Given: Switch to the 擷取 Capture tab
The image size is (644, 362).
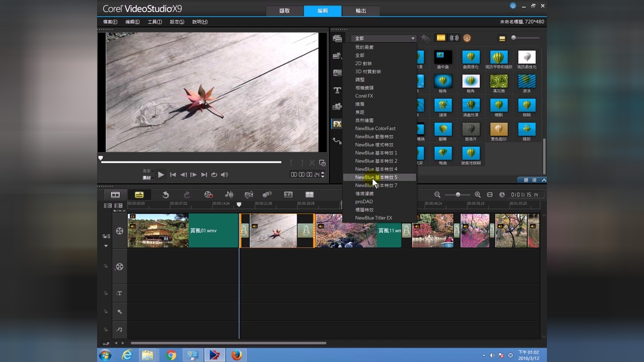Looking at the screenshot, I should 285,11.
